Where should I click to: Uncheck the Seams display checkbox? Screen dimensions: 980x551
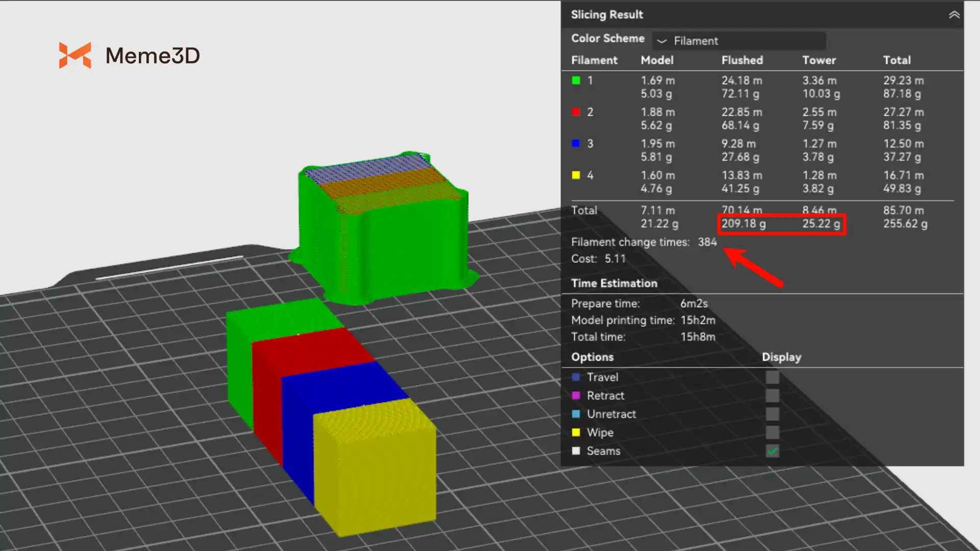click(x=772, y=451)
